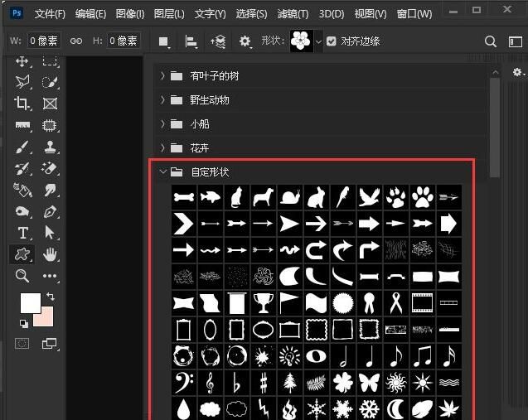Choose the trophy shape thumbnail

click(x=263, y=302)
